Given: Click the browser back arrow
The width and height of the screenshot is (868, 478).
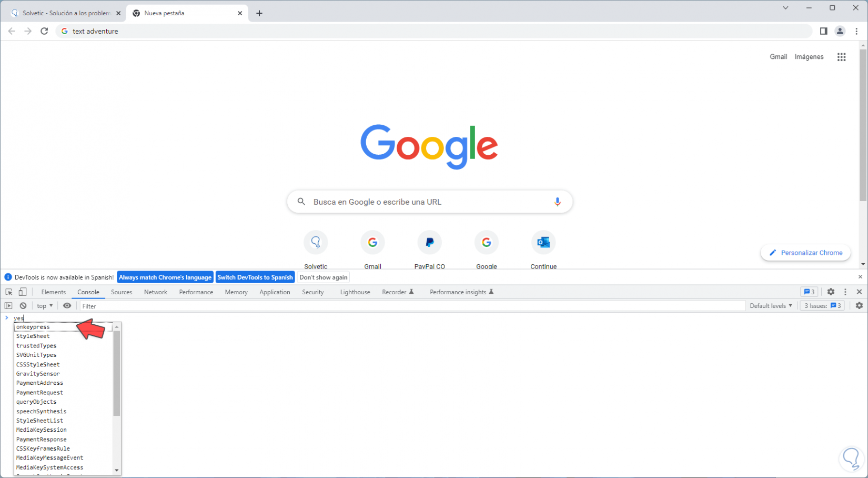Looking at the screenshot, I should click(12, 31).
